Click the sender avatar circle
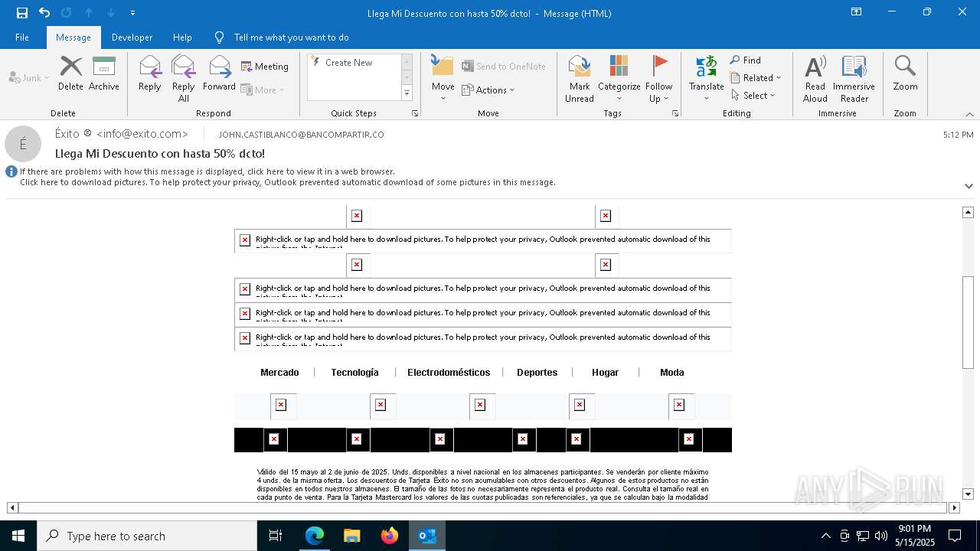The width and height of the screenshot is (980, 551). (x=23, y=144)
